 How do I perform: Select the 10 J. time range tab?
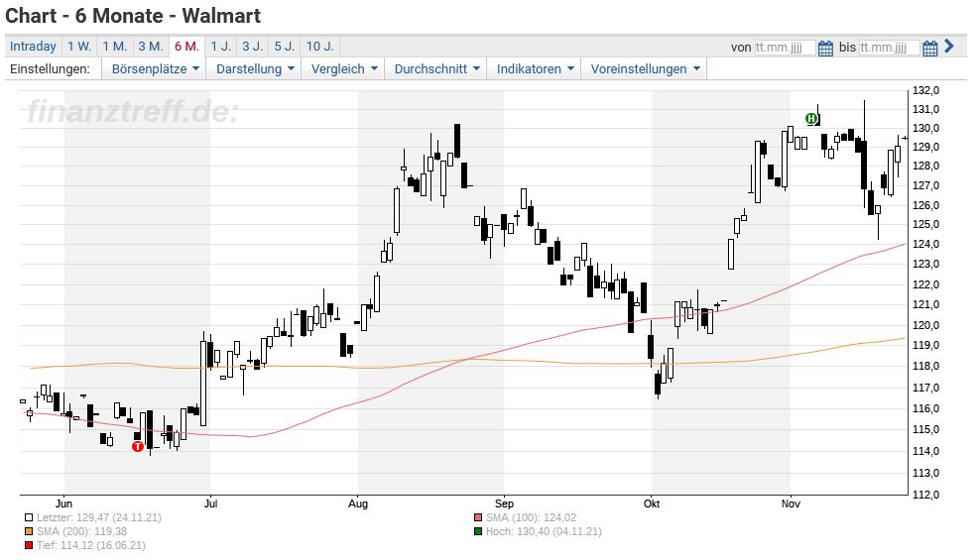[319, 47]
